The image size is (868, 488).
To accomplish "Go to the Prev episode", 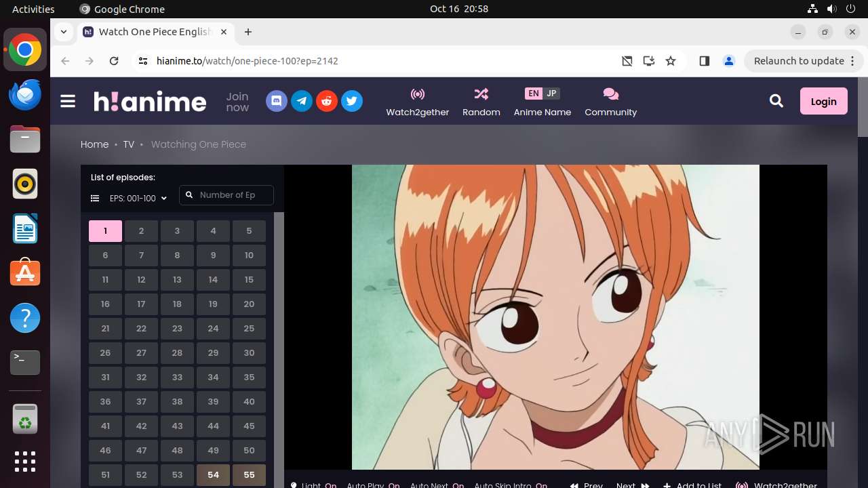I will pos(587,485).
